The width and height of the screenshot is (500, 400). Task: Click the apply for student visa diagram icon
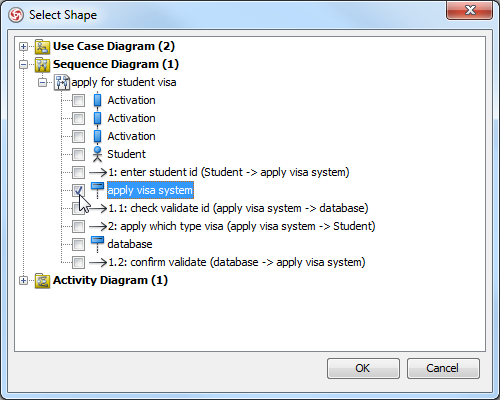(62, 82)
